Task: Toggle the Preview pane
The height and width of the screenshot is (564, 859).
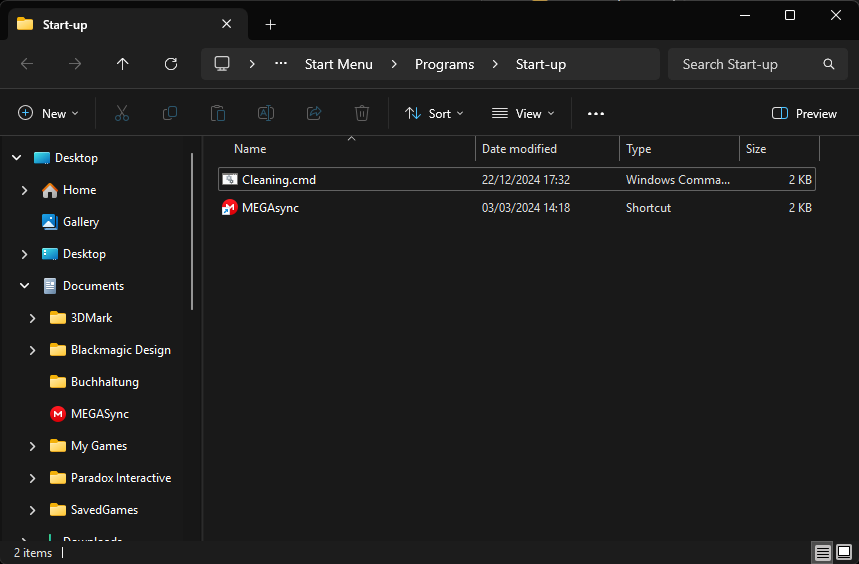Action: 804,114
